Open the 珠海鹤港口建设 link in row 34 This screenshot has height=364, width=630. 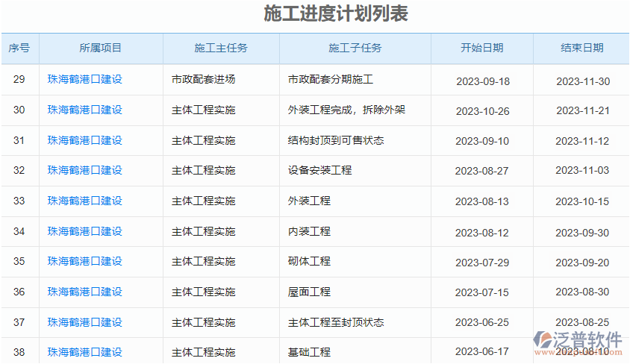click(85, 231)
